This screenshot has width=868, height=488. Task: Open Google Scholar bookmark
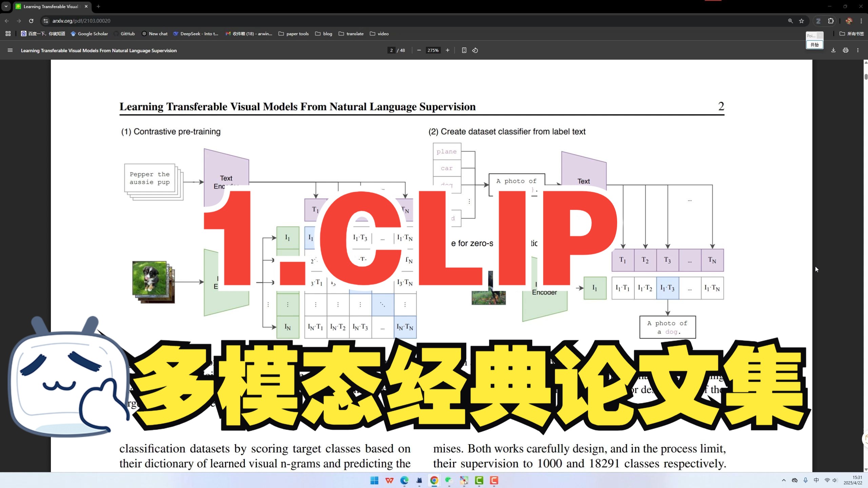90,34
